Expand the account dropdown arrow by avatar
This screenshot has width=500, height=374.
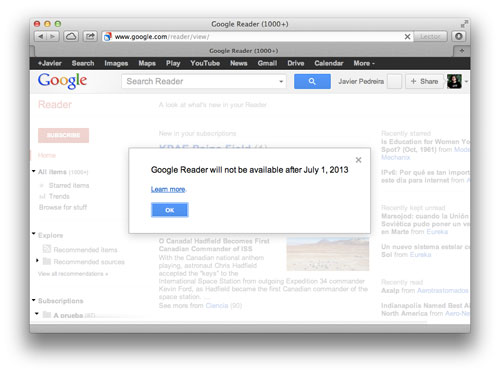click(466, 81)
